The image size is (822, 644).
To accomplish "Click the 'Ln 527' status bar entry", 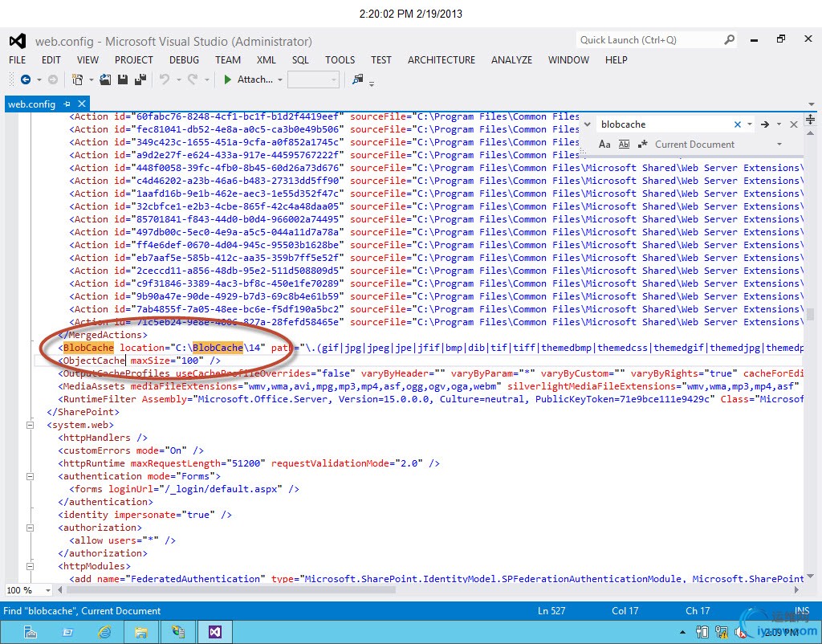I will coord(551,611).
